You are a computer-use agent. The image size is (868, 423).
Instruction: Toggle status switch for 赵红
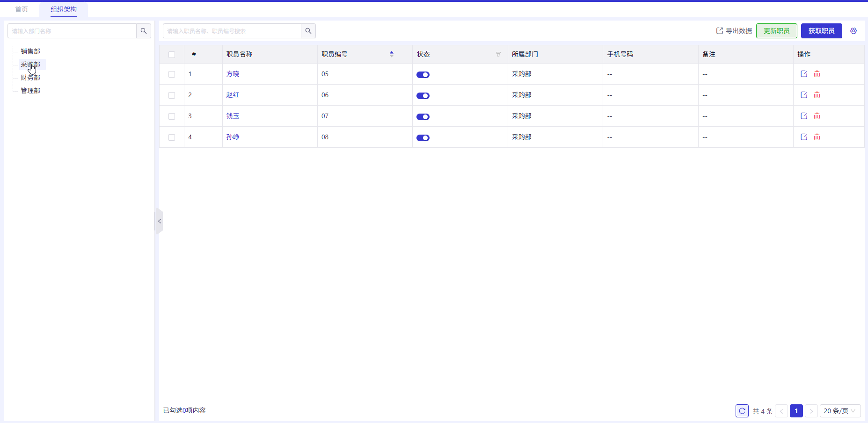[423, 96]
